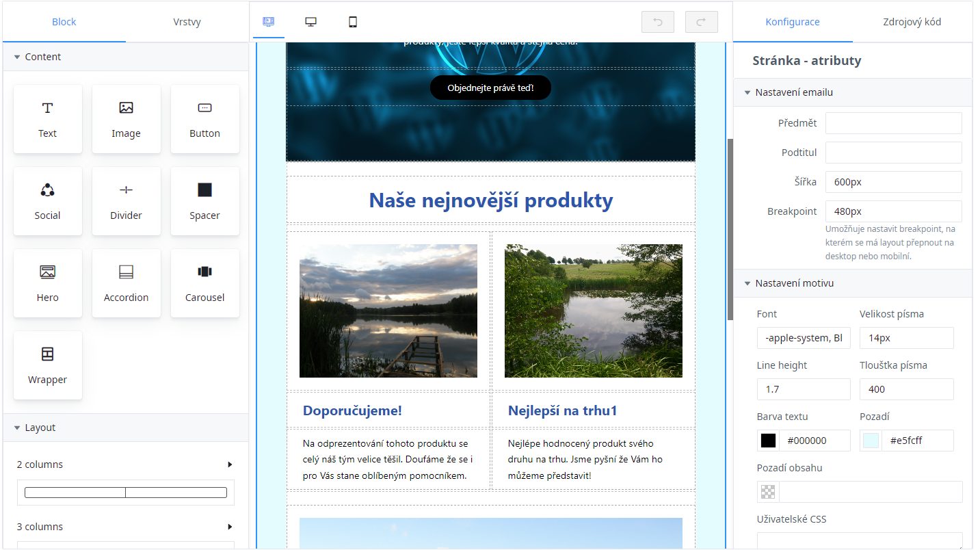Click the 2 columns layout preview

(x=126, y=493)
